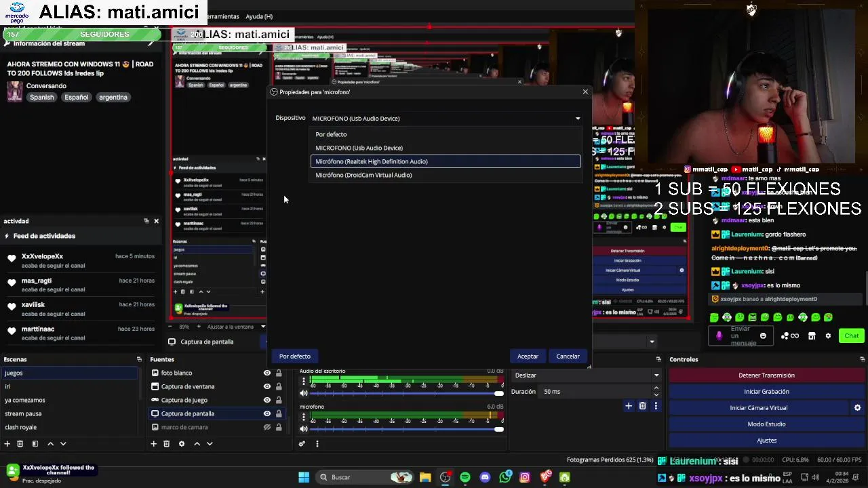Decrease the transition duration with down arrow
This screenshot has width=868, height=488.
click(656, 394)
